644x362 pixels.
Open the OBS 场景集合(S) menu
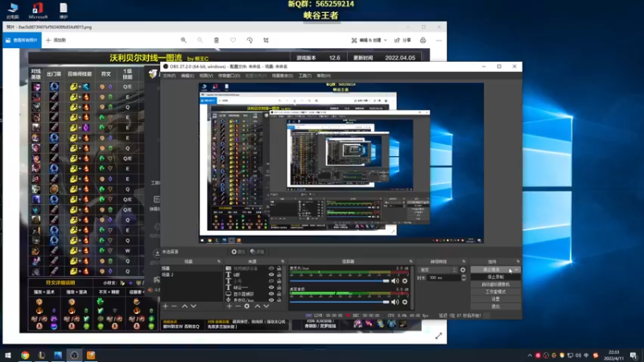tap(283, 76)
